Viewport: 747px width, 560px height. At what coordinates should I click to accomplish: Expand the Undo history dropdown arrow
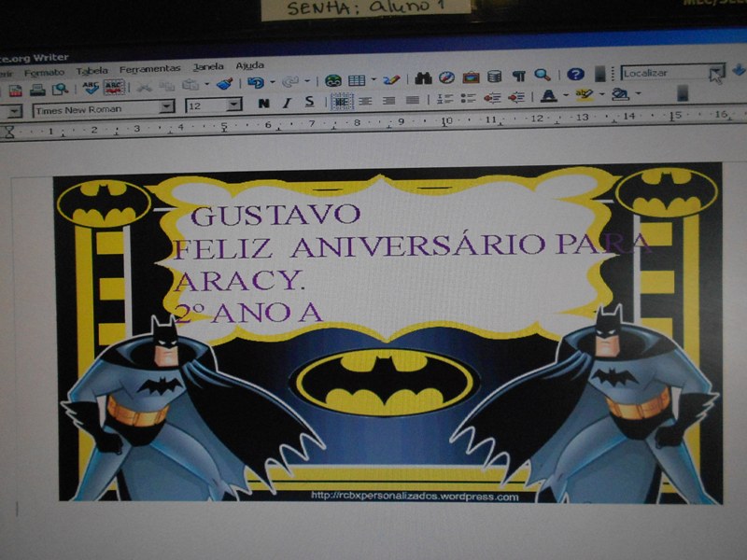click(x=273, y=82)
